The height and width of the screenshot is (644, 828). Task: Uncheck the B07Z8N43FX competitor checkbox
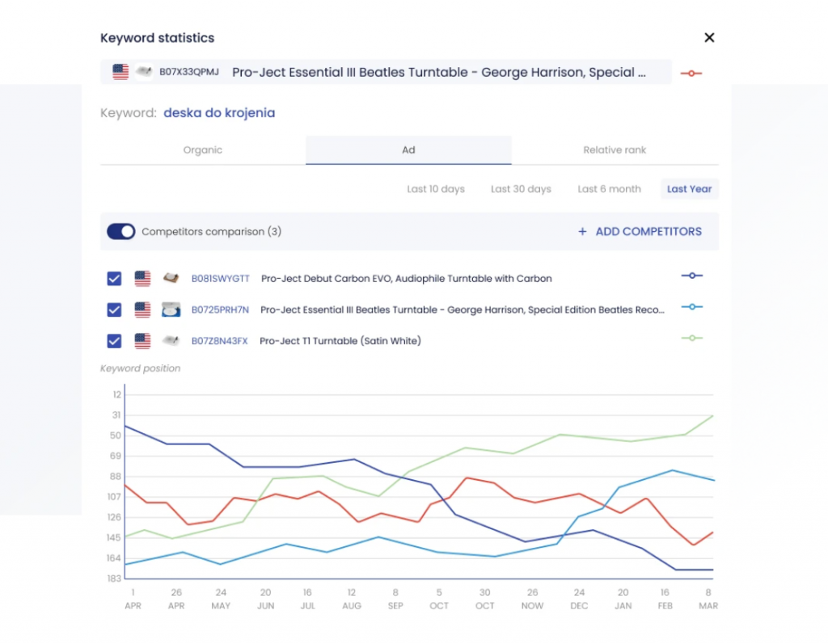[x=114, y=340]
